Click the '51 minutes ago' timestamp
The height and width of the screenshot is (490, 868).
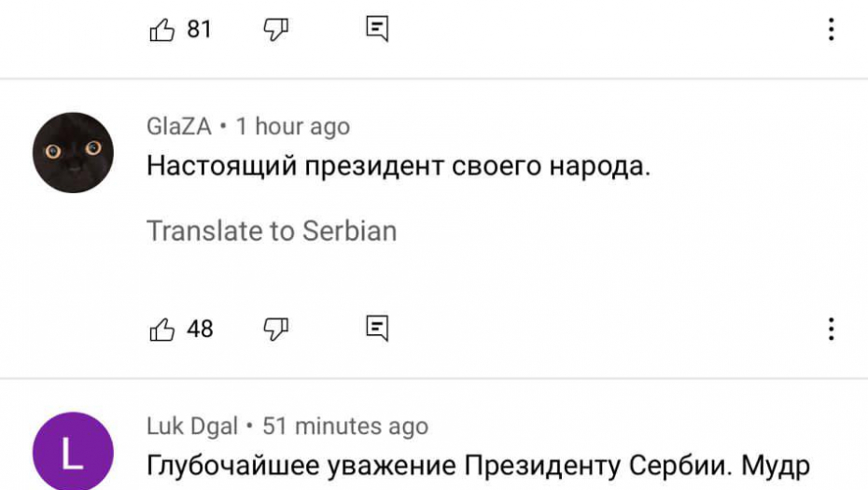(345, 427)
